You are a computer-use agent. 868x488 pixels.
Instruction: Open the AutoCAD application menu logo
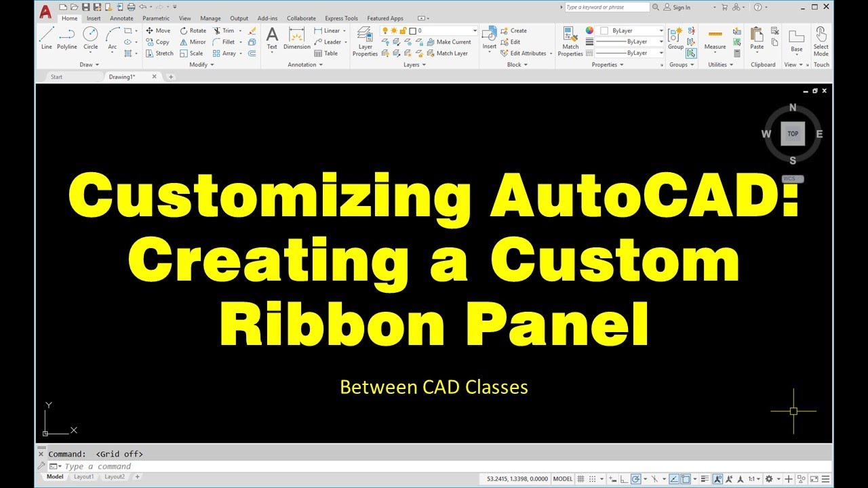pos(45,11)
